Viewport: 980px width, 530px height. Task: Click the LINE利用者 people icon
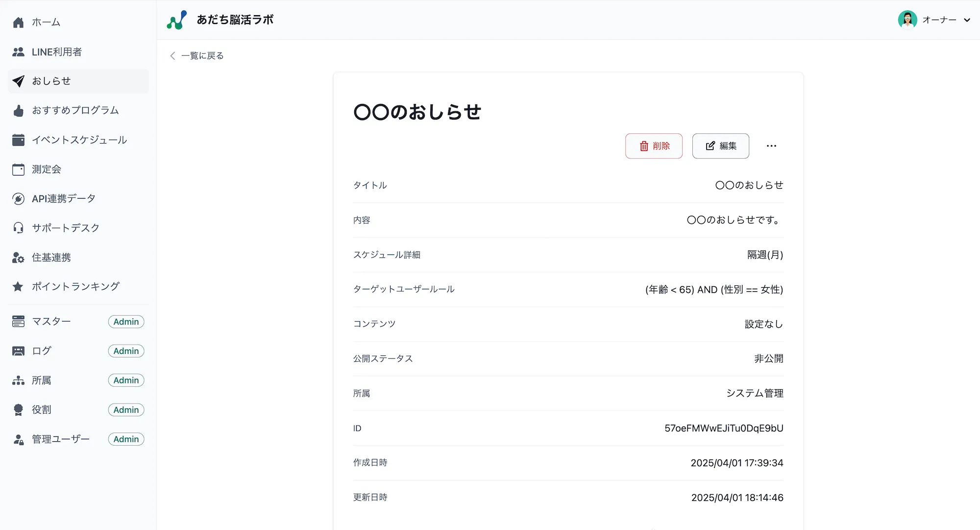pos(18,52)
